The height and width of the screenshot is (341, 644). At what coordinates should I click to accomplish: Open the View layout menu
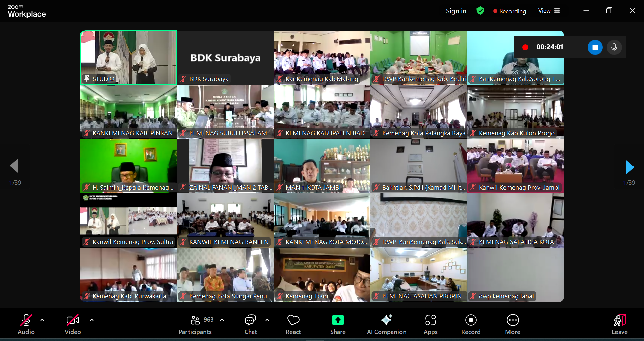coord(549,11)
